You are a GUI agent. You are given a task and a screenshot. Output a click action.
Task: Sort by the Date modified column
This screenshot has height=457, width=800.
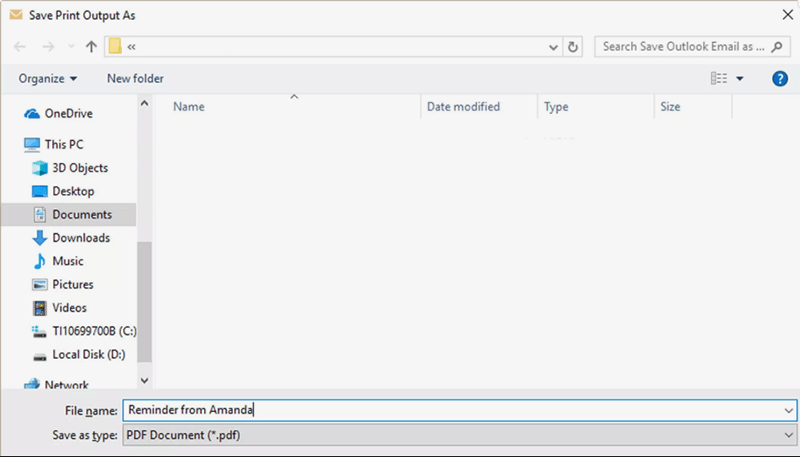click(x=463, y=107)
